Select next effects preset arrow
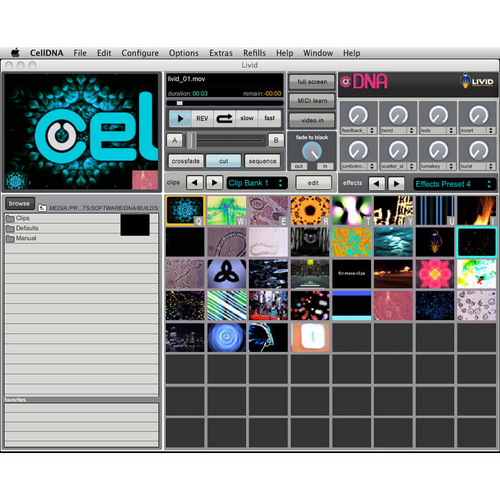Screen dimensions: 500x500 396,184
